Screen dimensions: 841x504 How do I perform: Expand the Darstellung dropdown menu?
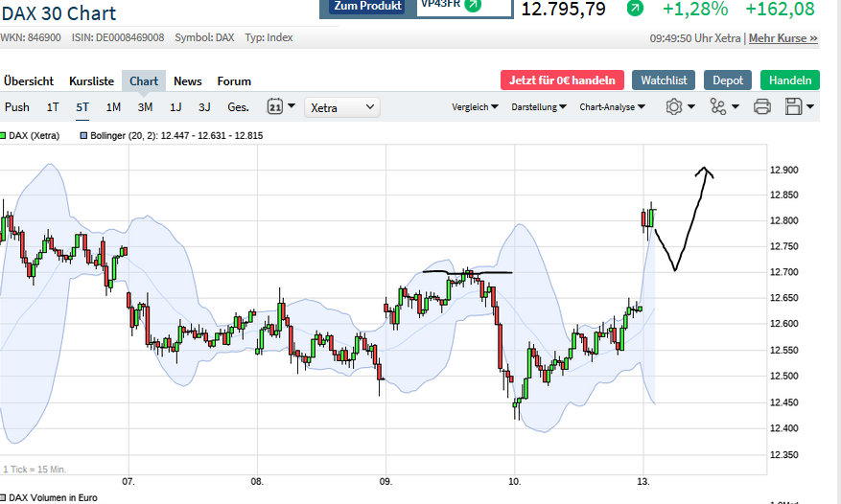click(x=538, y=107)
